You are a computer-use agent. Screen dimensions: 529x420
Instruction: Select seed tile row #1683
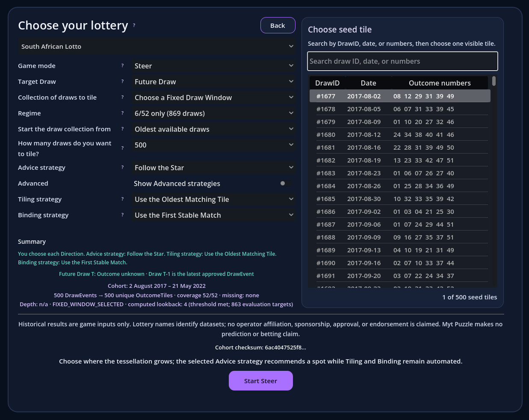pos(399,173)
